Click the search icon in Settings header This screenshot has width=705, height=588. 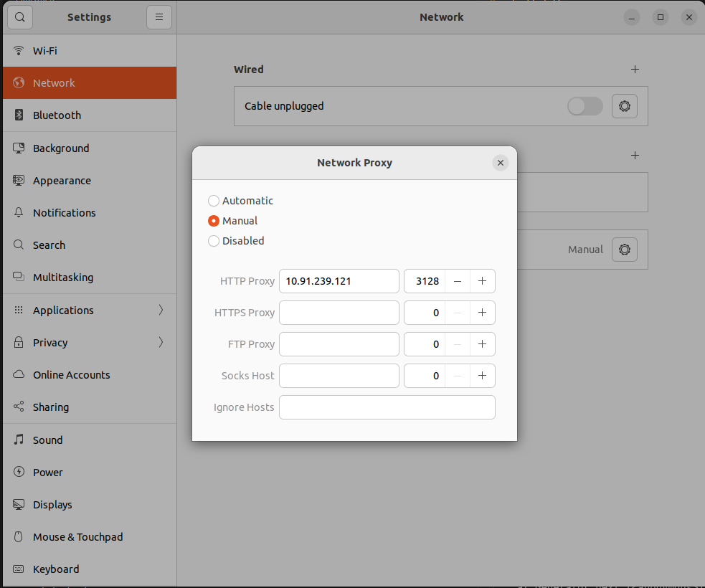pyautogui.click(x=20, y=17)
